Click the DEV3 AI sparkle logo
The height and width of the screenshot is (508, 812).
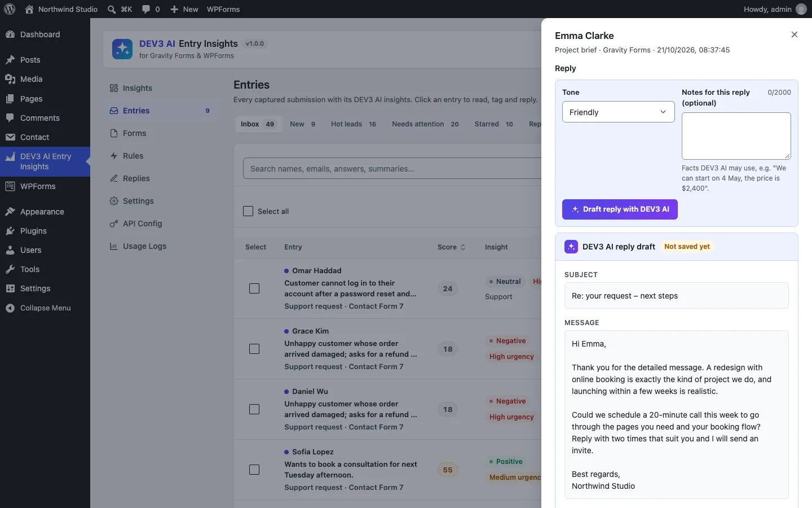coord(122,49)
